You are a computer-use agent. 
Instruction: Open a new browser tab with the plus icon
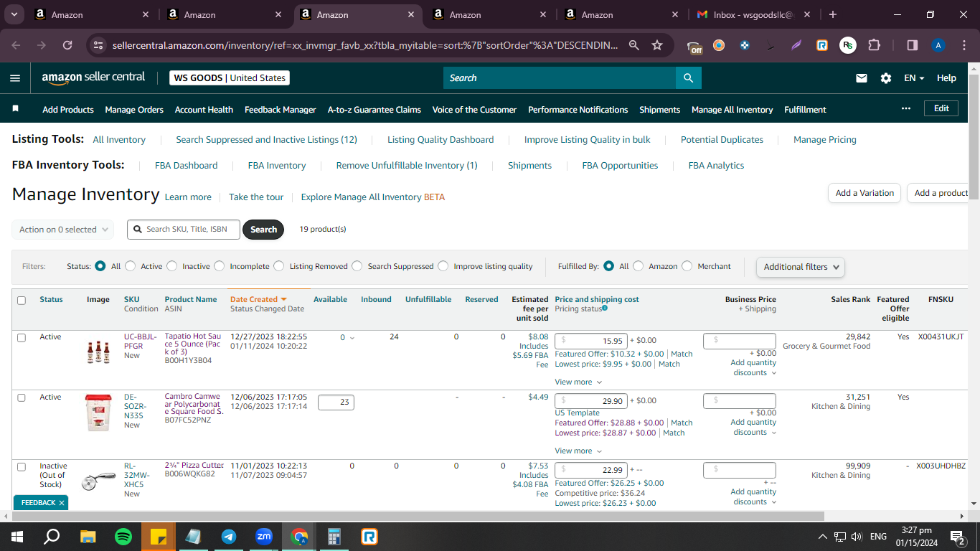(833, 14)
